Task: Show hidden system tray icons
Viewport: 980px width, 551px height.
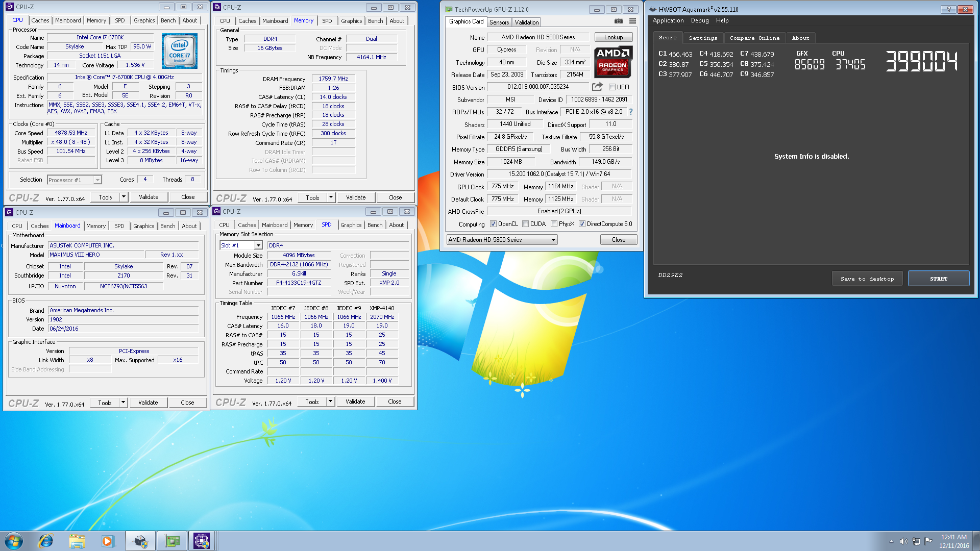Action: pos(891,541)
